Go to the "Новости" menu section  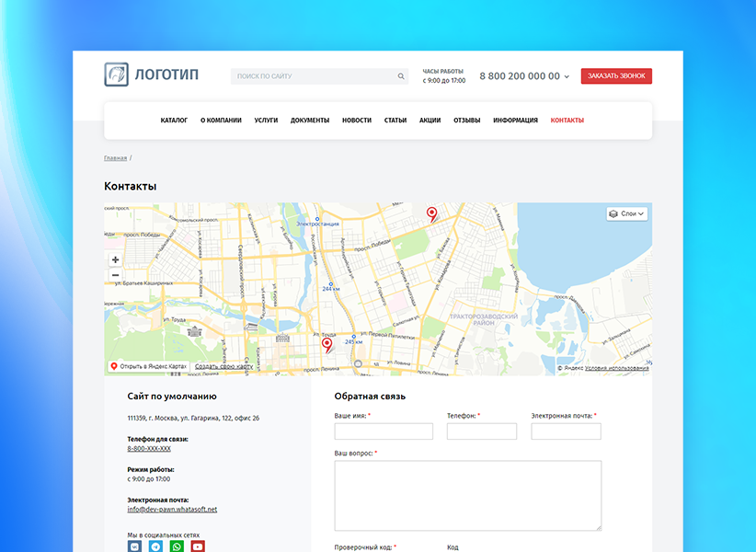(x=357, y=121)
